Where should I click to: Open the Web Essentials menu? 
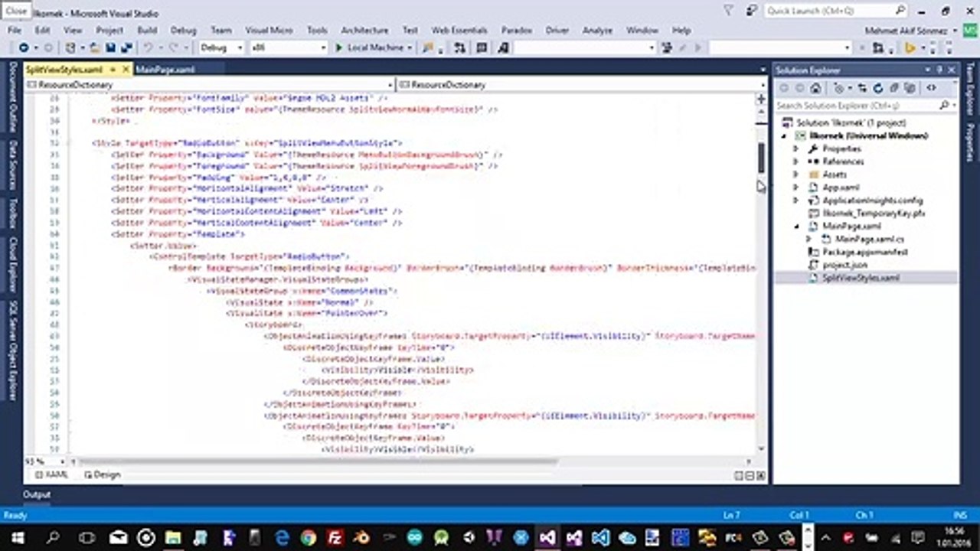click(459, 31)
